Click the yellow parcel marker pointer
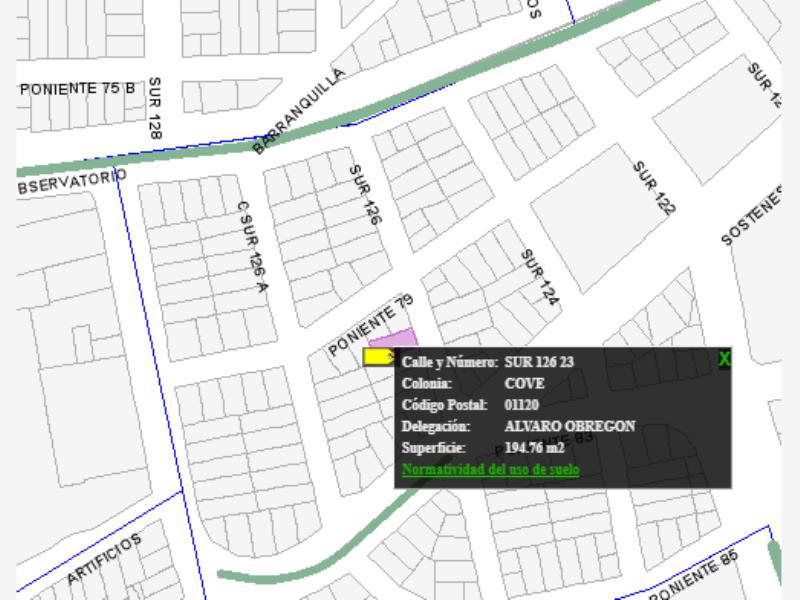This screenshot has width=800, height=600. (x=379, y=357)
